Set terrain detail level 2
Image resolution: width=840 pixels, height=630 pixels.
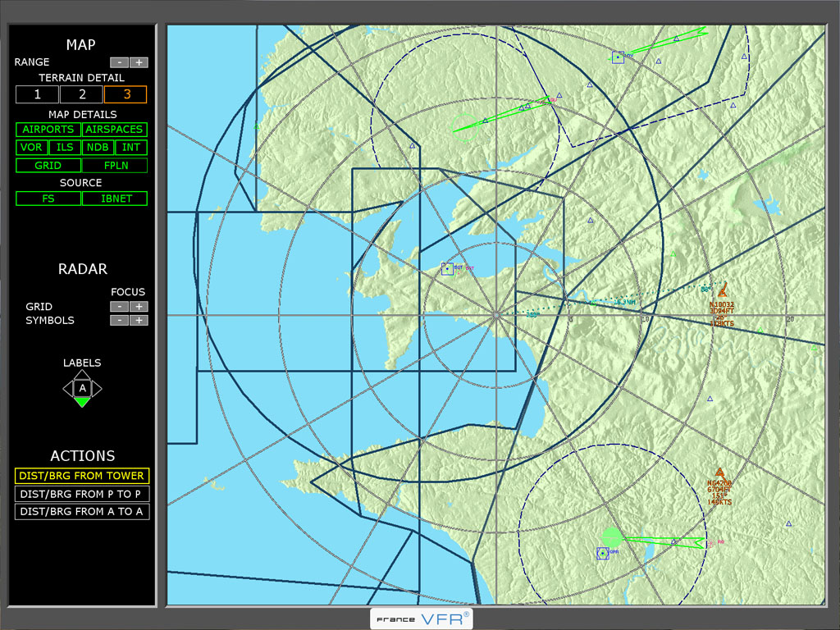pos(81,94)
